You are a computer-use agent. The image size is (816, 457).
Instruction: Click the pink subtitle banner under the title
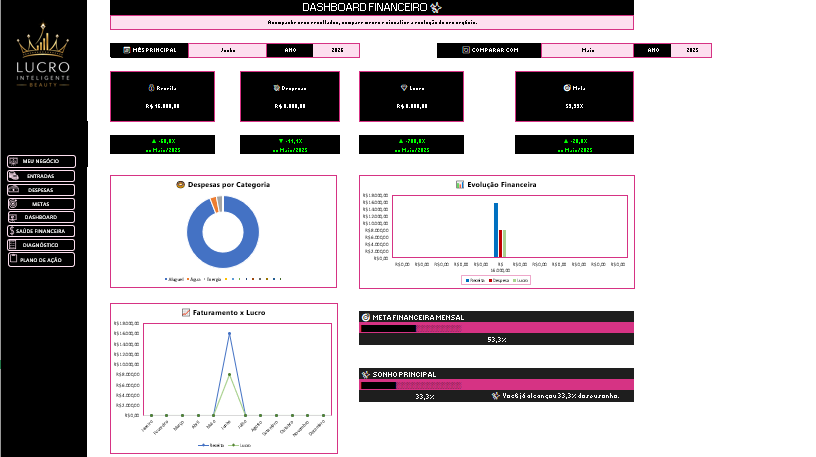point(372,22)
